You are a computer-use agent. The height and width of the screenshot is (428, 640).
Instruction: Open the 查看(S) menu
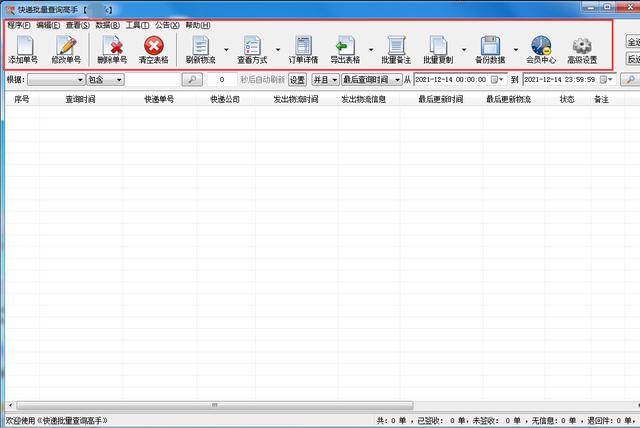coord(78,25)
